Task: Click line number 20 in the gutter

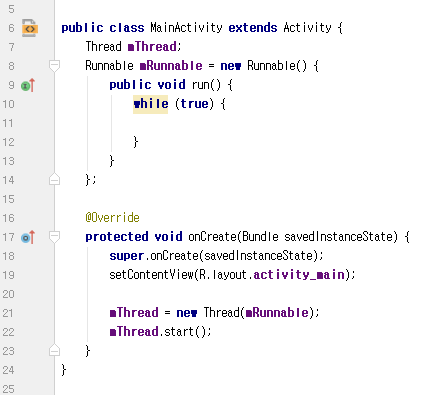Action: [8, 294]
